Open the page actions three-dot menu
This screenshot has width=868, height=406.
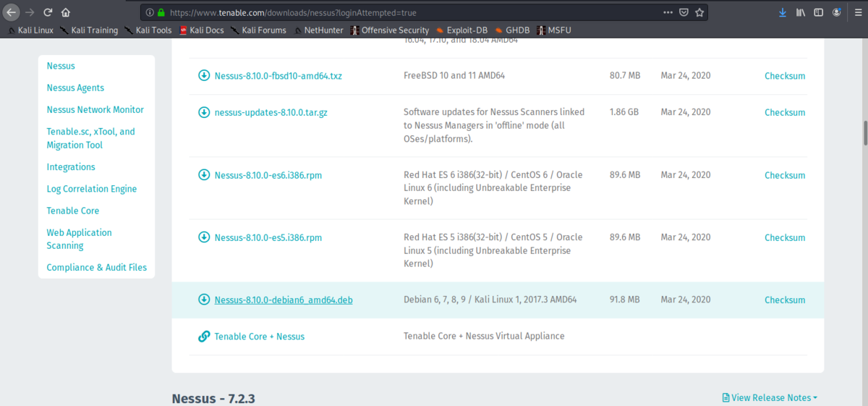[668, 12]
